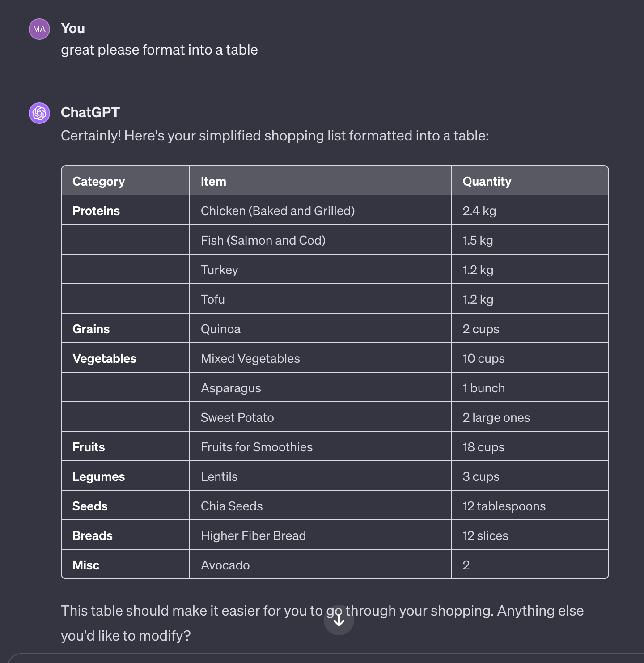Image resolution: width=644 pixels, height=663 pixels.
Task: Click the purple MA user avatar
Action: point(39,29)
